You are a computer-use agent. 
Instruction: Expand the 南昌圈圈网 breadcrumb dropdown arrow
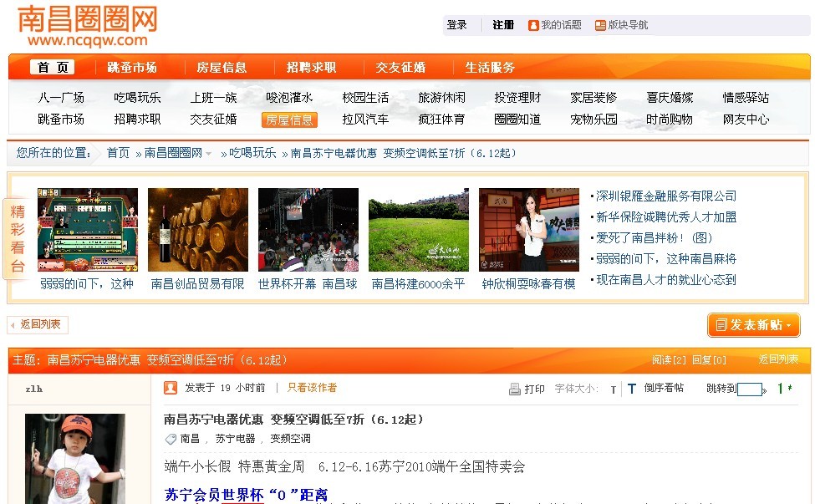[x=208, y=153]
